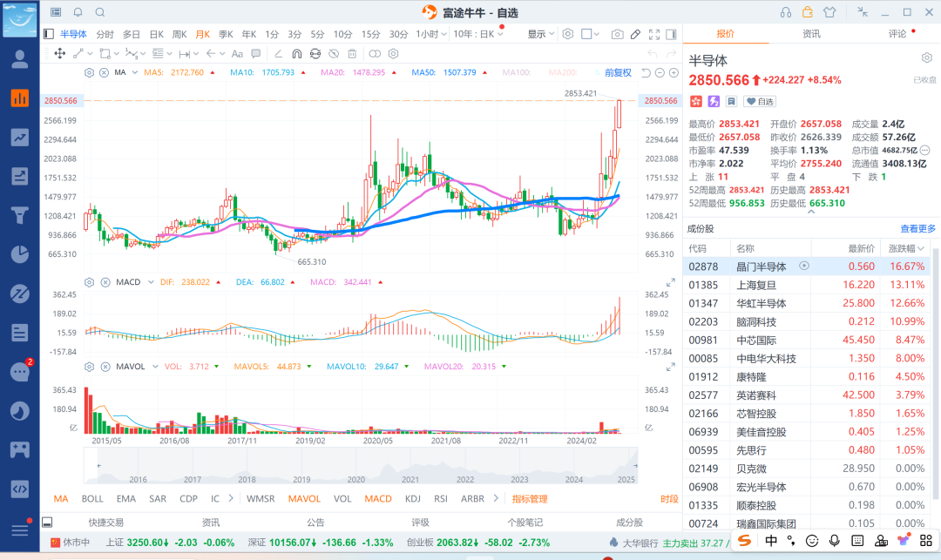
Task: Open the 个股笔记 bottom tab
Action: pyautogui.click(x=525, y=523)
